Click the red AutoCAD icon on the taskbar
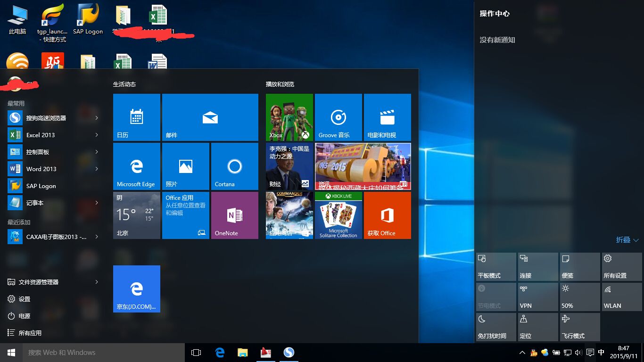The image size is (644, 362). pos(265,353)
